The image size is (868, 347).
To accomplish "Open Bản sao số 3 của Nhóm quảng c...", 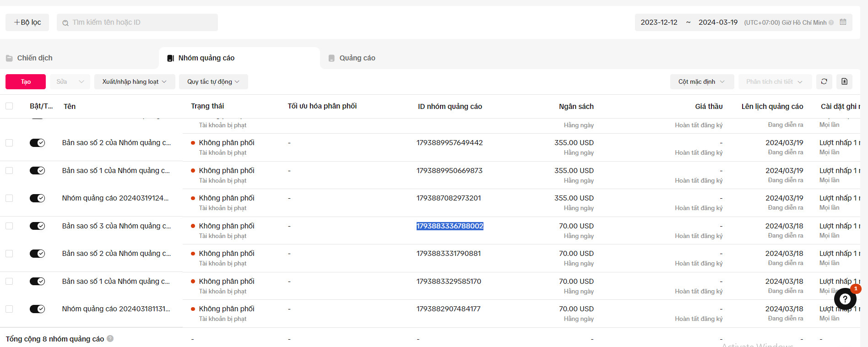I will (117, 226).
